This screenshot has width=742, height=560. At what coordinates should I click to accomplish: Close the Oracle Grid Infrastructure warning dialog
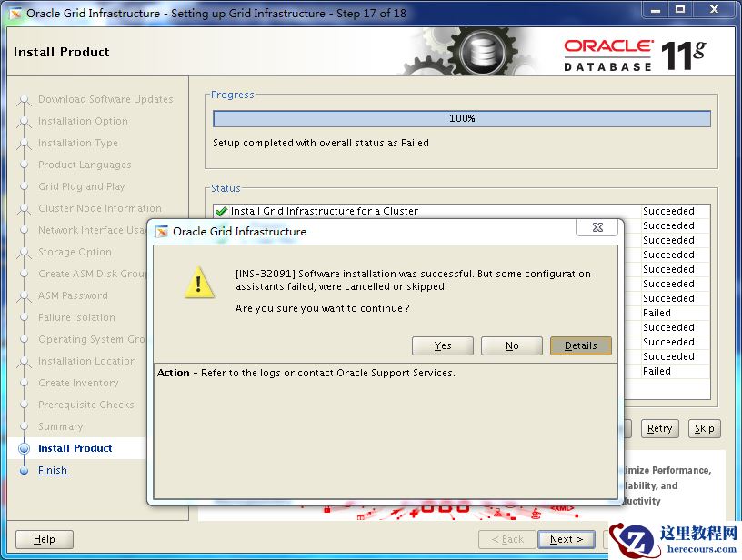597,227
